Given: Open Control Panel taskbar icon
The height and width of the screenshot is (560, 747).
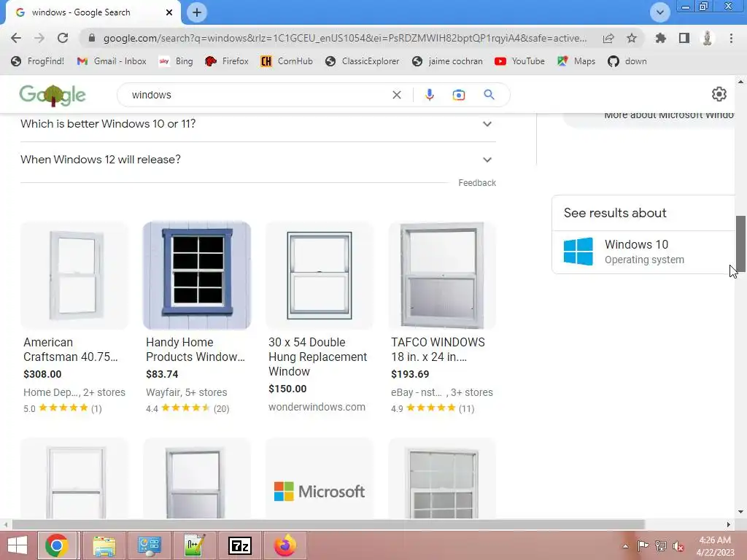Looking at the screenshot, I should point(149,545).
